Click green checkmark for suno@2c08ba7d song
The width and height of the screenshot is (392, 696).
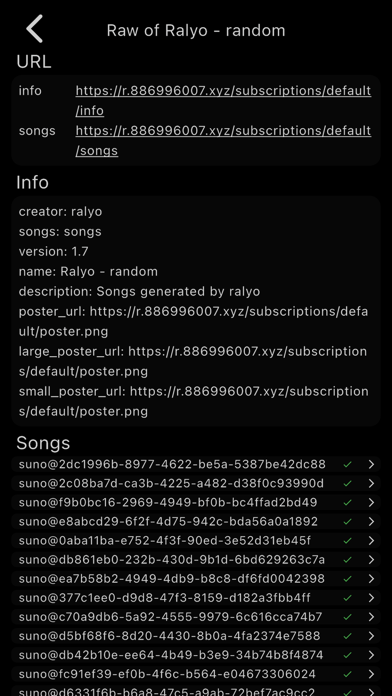(348, 483)
